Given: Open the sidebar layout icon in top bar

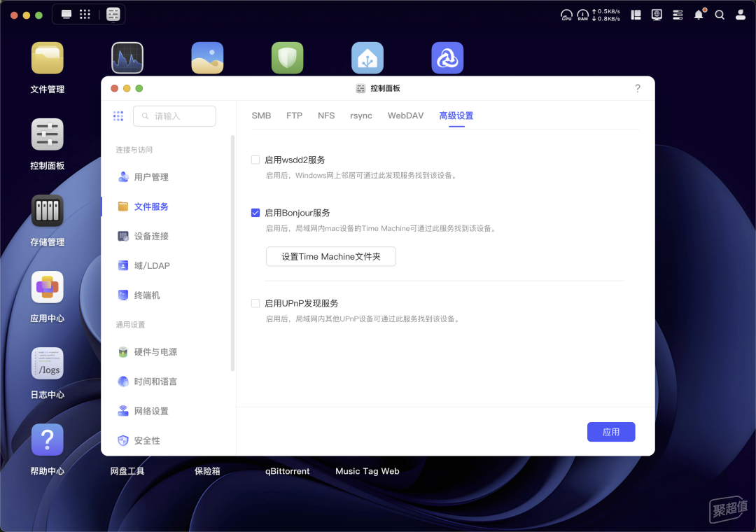Looking at the screenshot, I should click(x=636, y=15).
